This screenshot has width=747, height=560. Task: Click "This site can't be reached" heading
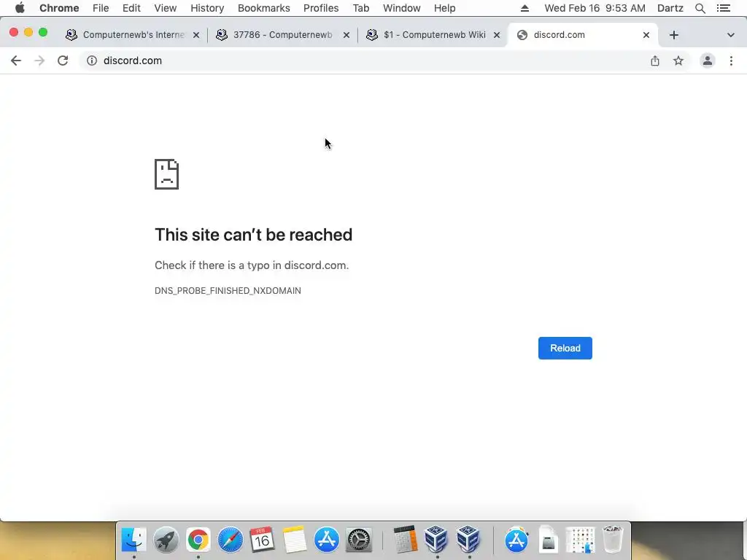(253, 235)
